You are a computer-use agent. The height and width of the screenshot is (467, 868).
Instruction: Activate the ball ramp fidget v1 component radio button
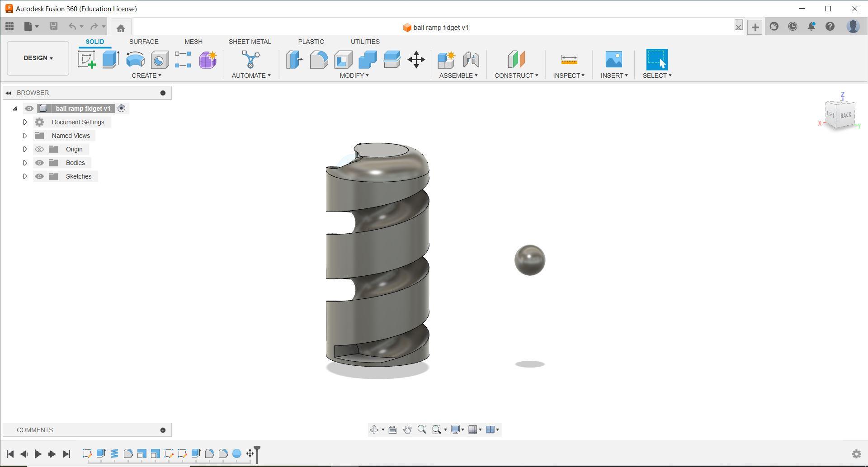pyautogui.click(x=121, y=108)
